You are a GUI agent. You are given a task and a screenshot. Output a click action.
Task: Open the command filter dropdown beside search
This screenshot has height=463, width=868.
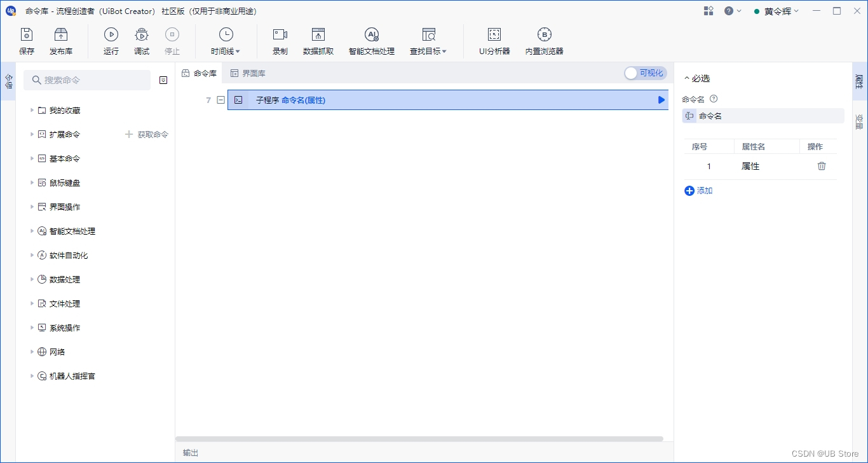click(x=163, y=80)
